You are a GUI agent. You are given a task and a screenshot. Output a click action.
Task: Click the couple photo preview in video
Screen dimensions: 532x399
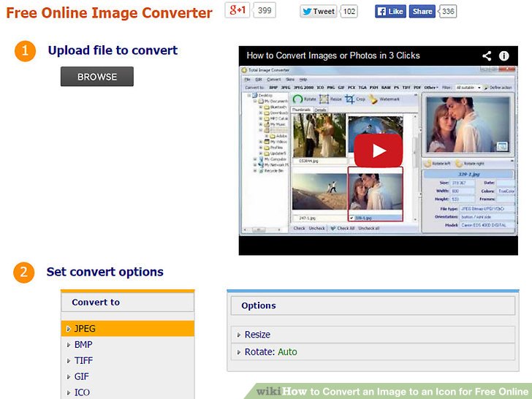pos(468,124)
